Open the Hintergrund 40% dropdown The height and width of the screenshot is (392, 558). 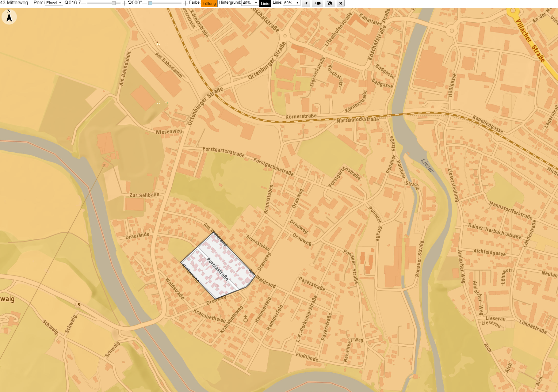pyautogui.click(x=250, y=3)
